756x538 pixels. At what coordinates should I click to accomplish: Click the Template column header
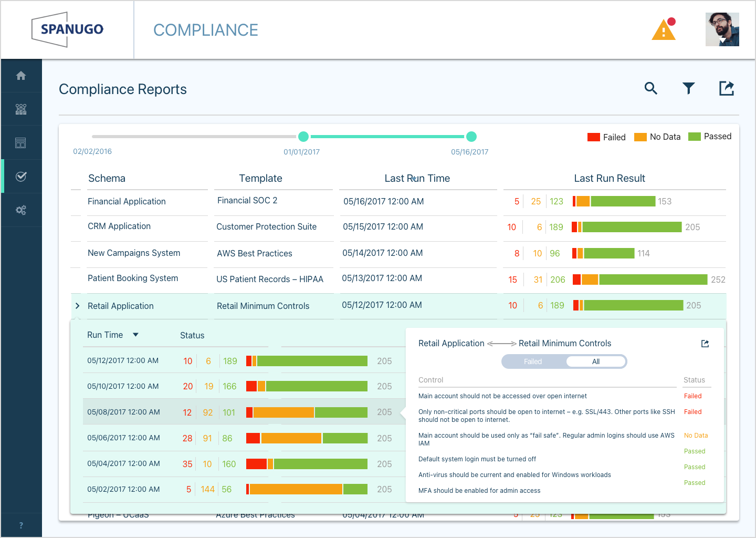260,178
